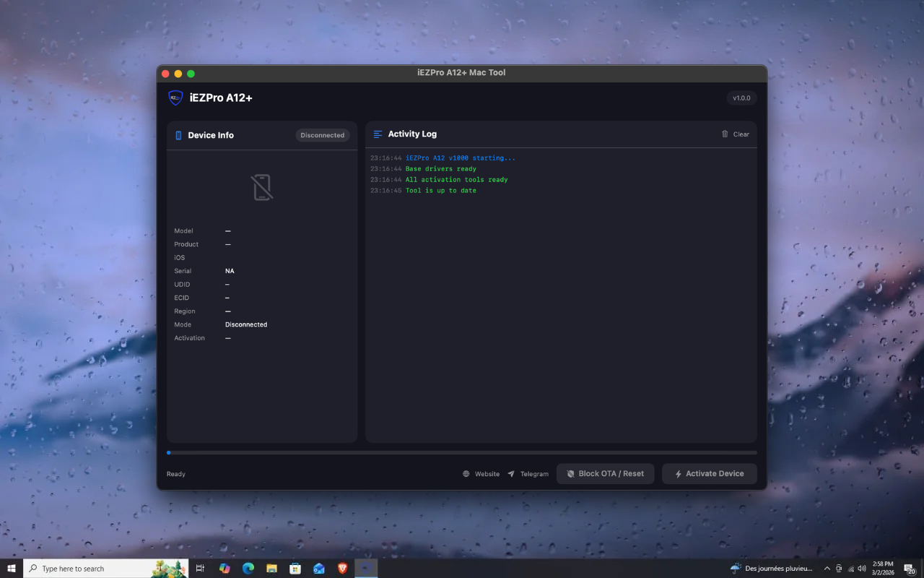Open the Windows Start menu
This screenshot has height=578, width=924.
click(x=12, y=569)
